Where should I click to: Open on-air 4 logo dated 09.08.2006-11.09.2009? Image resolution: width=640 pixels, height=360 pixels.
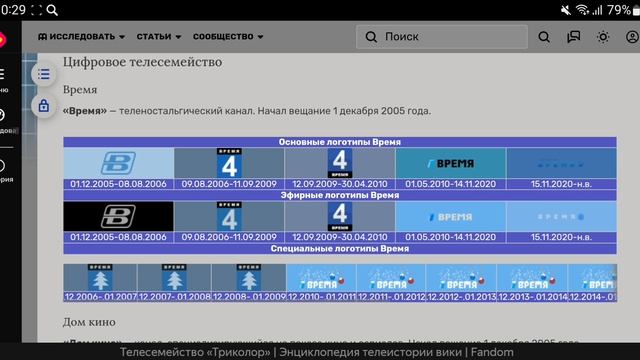(229, 216)
